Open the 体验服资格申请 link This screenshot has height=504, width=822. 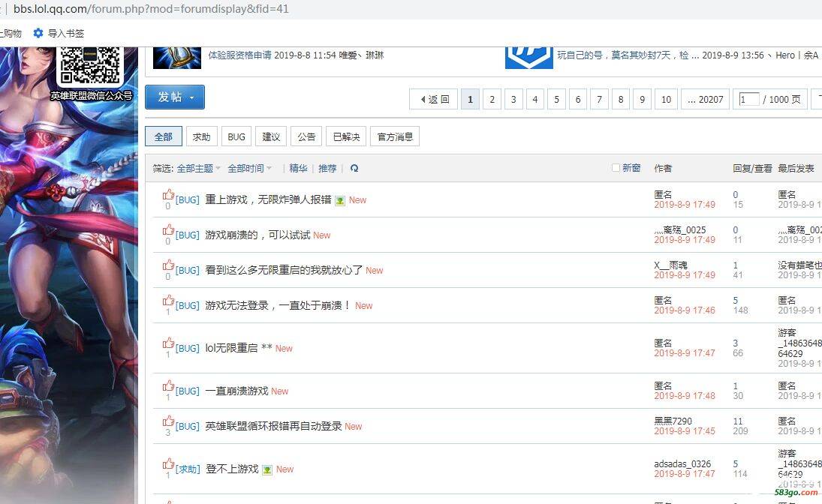(239, 55)
